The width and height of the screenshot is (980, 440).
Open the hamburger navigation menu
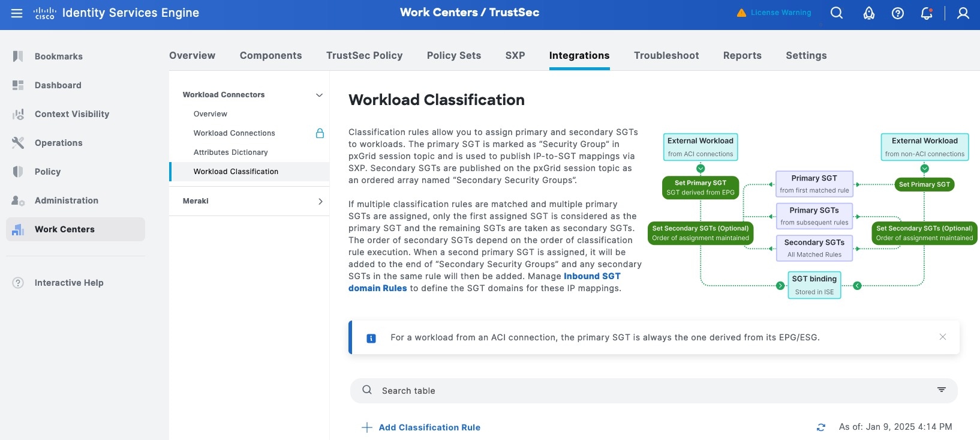(17, 13)
